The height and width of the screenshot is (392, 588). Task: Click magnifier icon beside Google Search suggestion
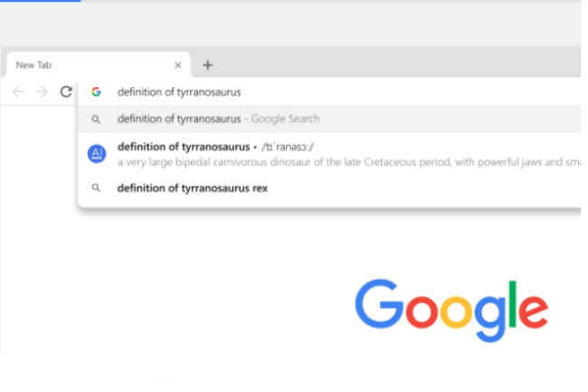pyautogui.click(x=96, y=120)
